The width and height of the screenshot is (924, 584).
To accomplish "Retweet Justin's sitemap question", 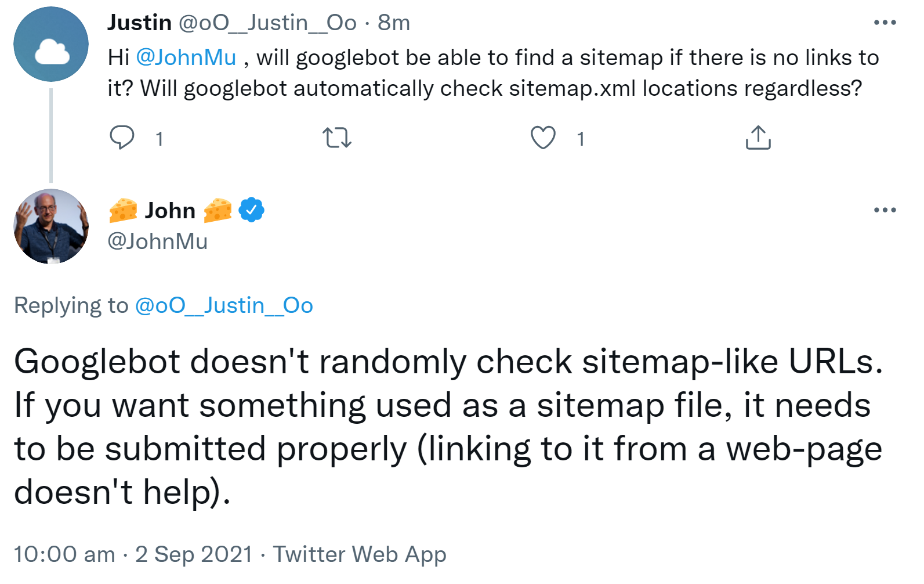I will 336,138.
